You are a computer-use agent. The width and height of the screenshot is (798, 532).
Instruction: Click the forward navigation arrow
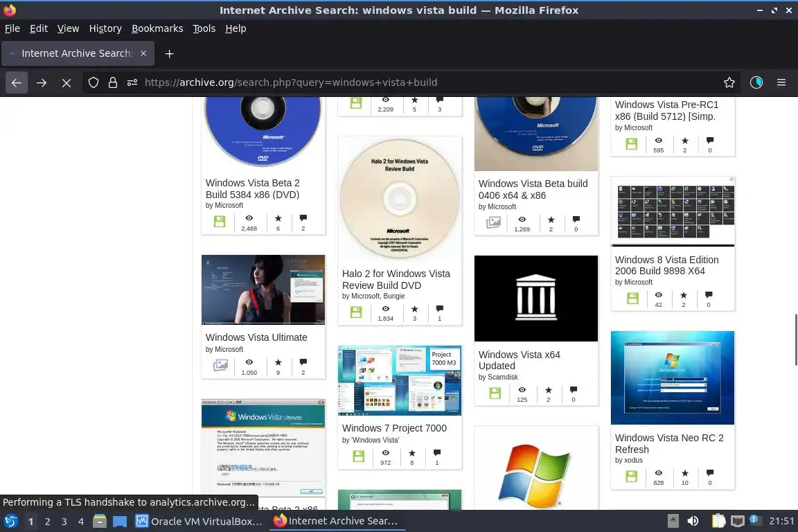point(42,82)
